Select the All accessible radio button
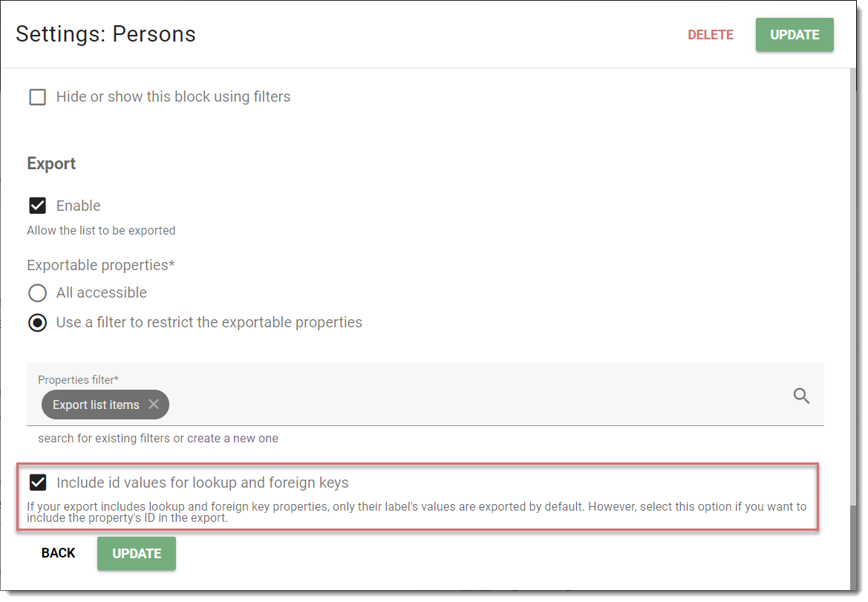 click(37, 292)
